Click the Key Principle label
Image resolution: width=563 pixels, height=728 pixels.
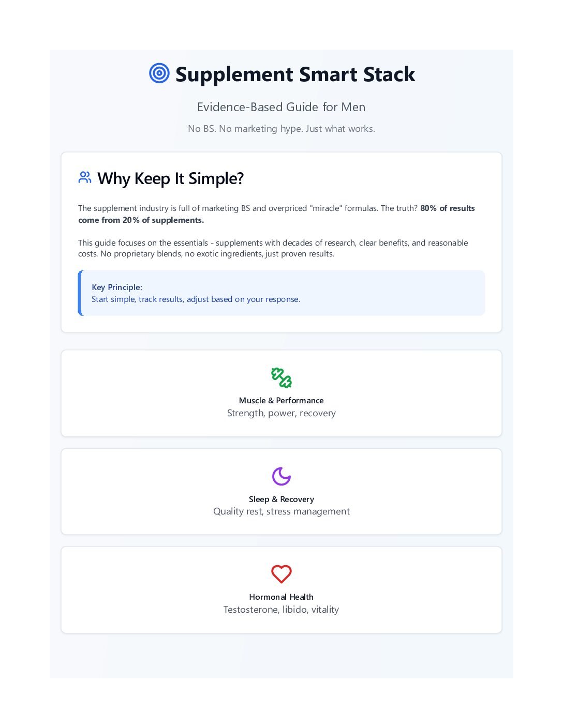click(117, 287)
